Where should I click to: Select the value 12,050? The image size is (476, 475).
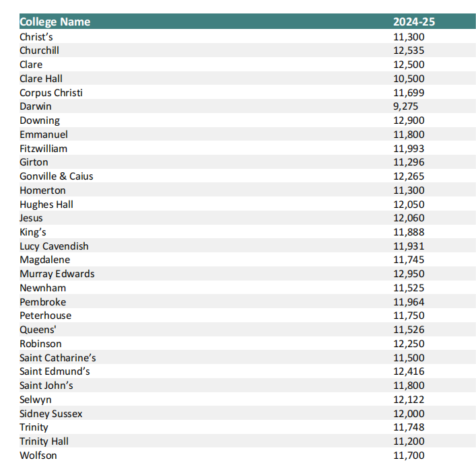[x=409, y=205]
